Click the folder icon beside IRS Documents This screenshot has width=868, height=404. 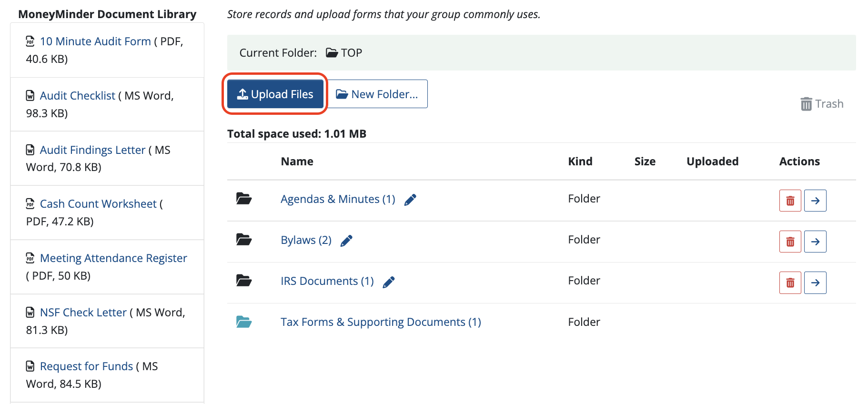coord(244,280)
